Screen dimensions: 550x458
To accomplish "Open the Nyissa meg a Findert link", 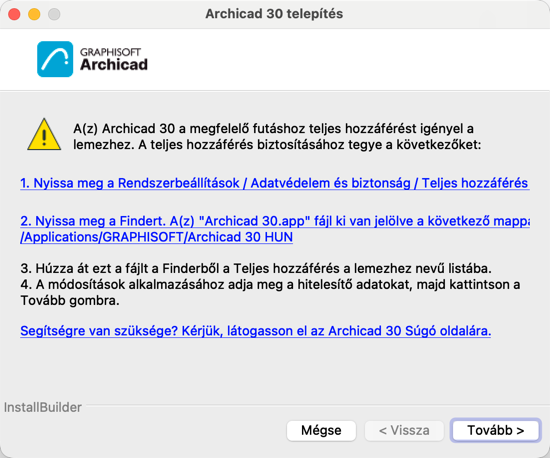I will click(275, 229).
